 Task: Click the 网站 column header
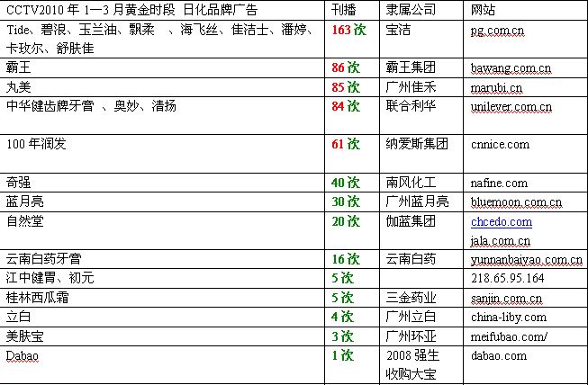pos(483,10)
